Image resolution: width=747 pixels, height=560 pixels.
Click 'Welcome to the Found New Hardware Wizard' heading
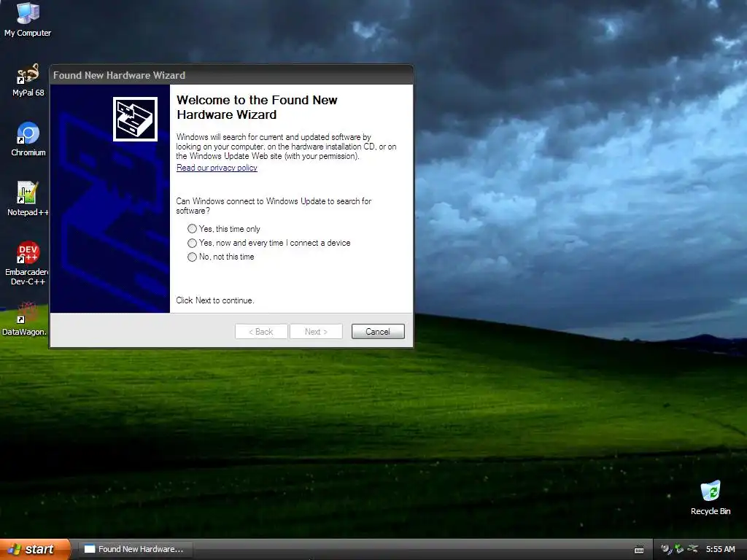point(257,107)
